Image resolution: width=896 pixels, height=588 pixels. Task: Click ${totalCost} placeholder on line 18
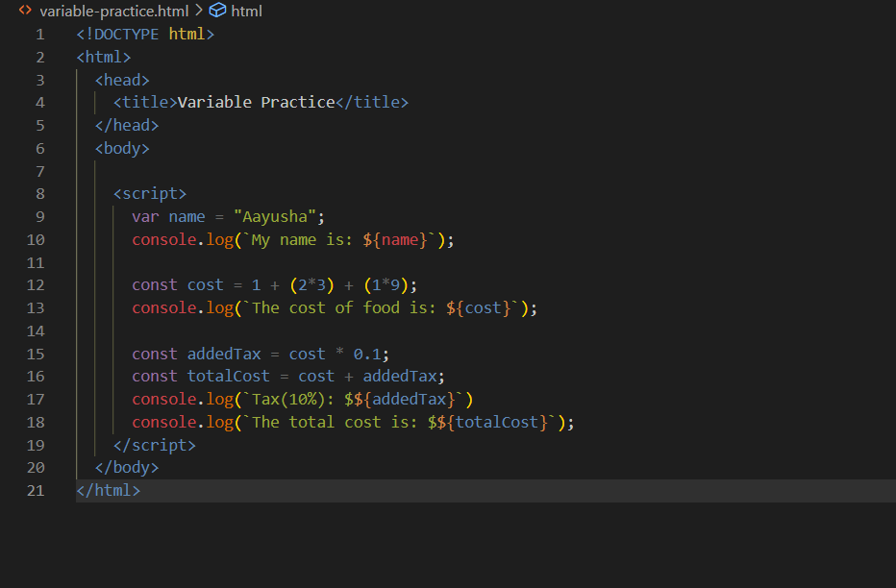[x=492, y=423]
